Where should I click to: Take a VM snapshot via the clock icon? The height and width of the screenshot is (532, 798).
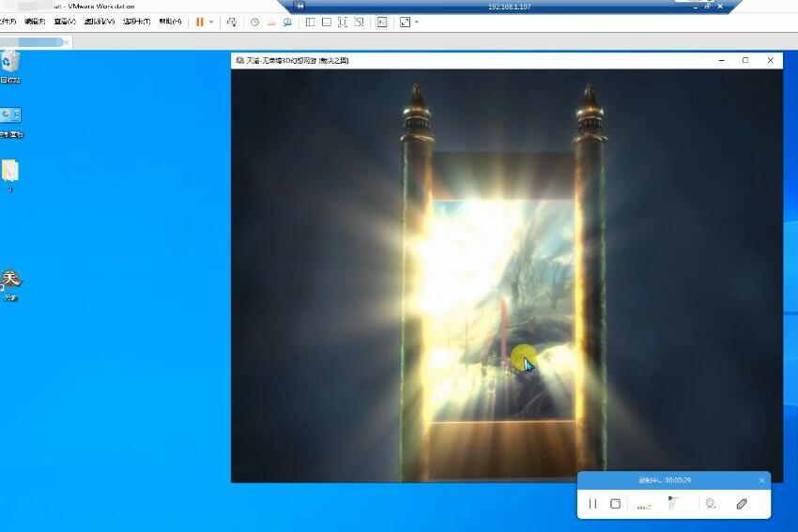click(x=255, y=22)
